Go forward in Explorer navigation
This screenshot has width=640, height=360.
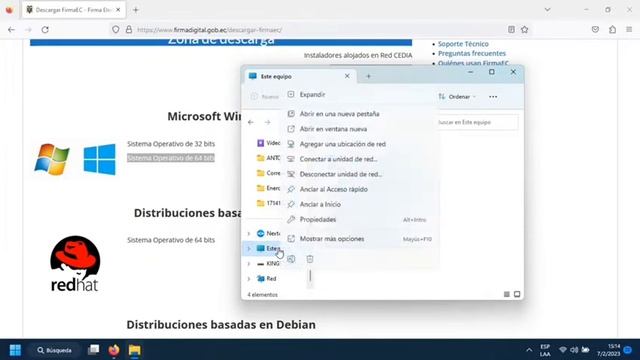coord(267,122)
